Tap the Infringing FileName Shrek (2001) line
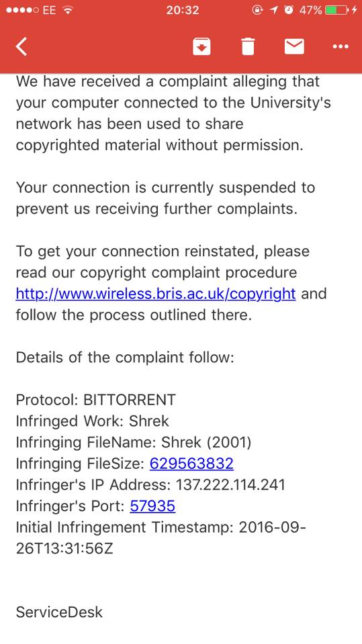 (134, 442)
